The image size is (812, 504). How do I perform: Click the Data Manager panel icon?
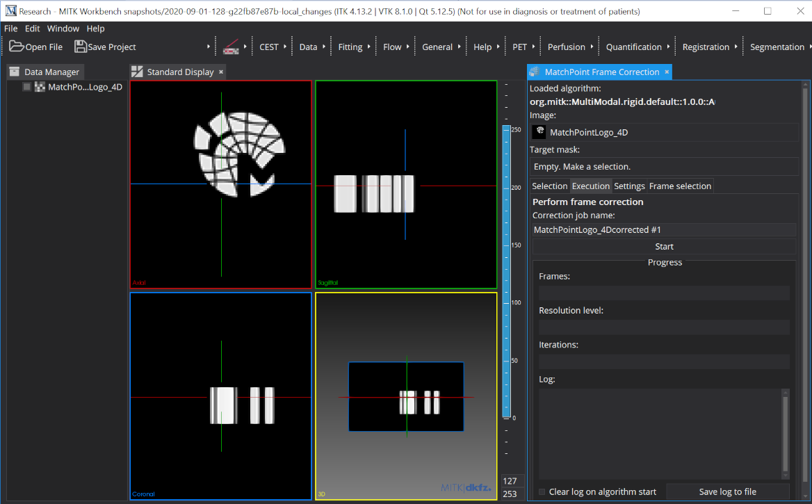(15, 72)
